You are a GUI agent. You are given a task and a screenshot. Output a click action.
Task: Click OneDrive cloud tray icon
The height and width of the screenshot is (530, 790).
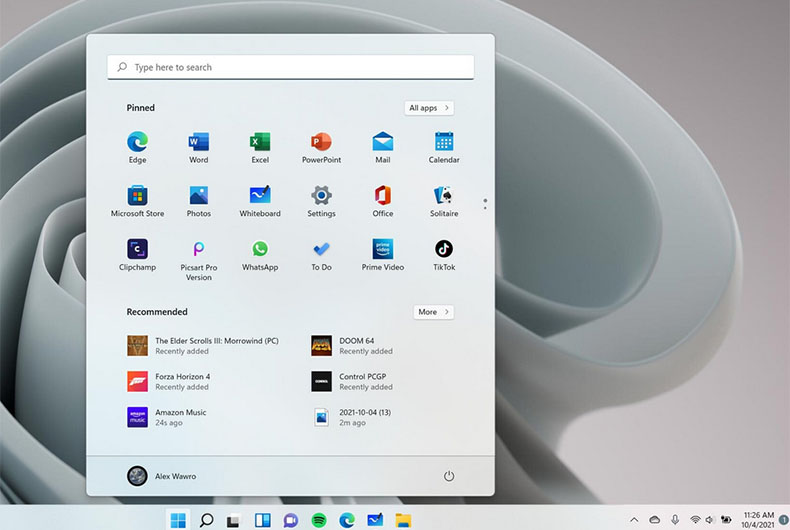click(x=654, y=519)
